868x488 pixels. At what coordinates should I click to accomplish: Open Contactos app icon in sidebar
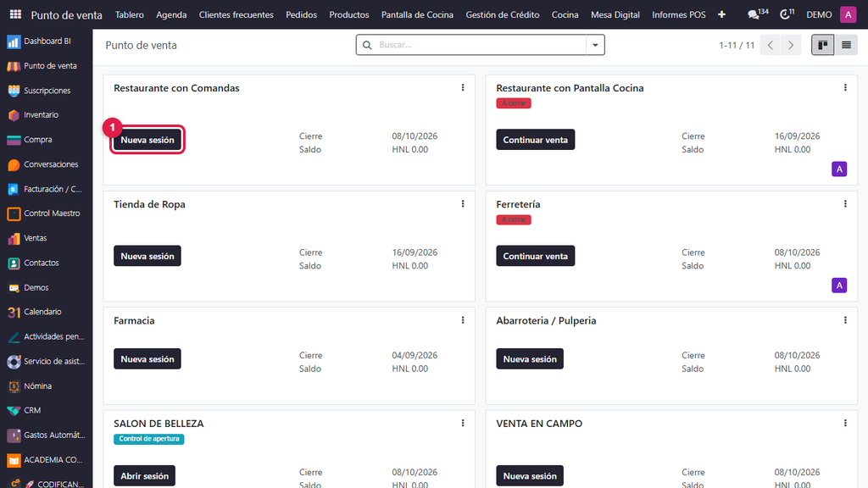point(14,263)
